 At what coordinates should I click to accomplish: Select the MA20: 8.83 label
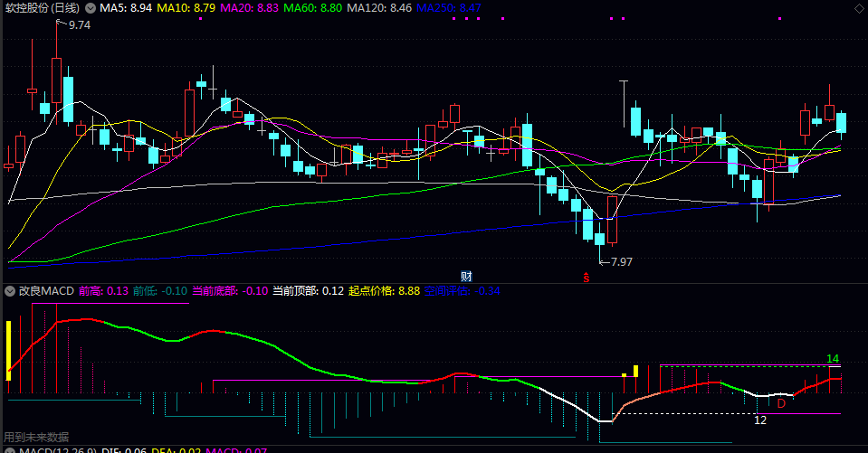click(249, 8)
